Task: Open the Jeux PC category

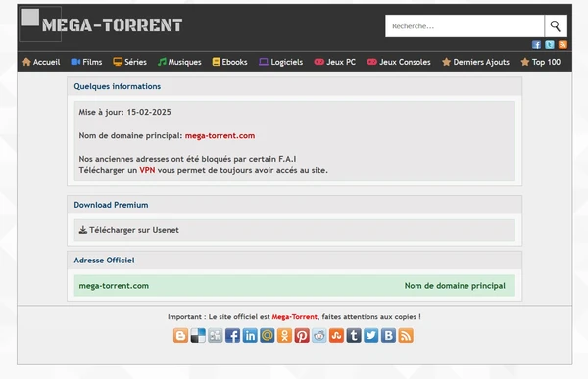Action: pyautogui.click(x=335, y=62)
